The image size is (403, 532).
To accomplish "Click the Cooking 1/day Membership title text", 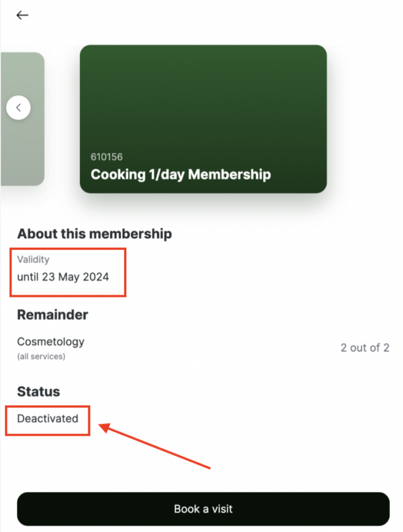I will [x=180, y=174].
